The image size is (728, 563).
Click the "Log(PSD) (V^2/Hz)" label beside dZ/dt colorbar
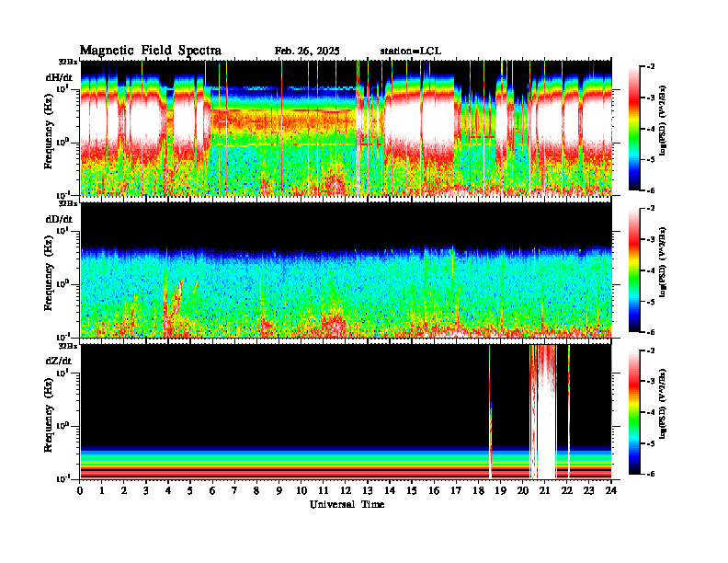[x=663, y=404]
